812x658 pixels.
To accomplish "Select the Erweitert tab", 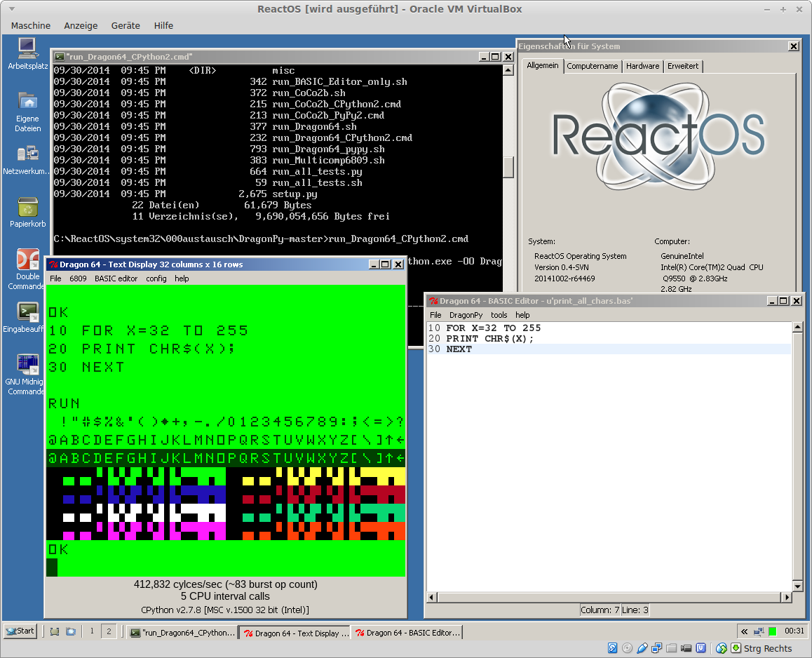I will (x=682, y=67).
